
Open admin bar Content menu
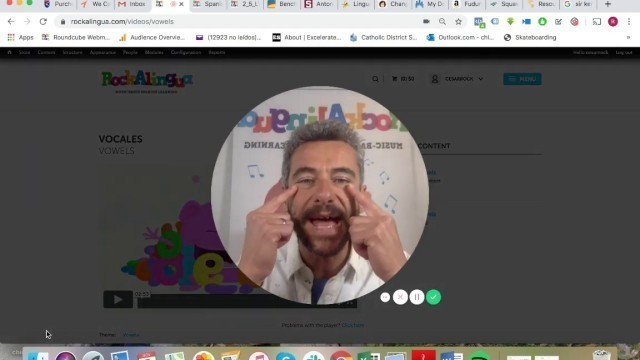[x=46, y=53]
